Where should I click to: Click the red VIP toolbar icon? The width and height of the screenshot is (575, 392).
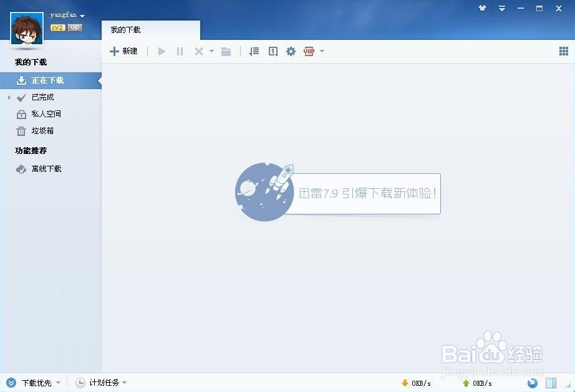tap(309, 51)
